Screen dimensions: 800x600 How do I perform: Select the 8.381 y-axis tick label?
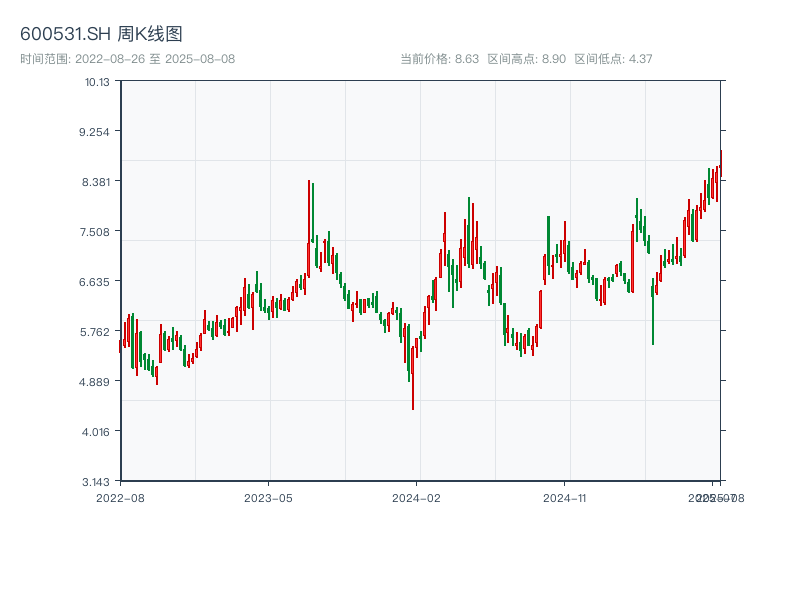pyautogui.click(x=97, y=181)
